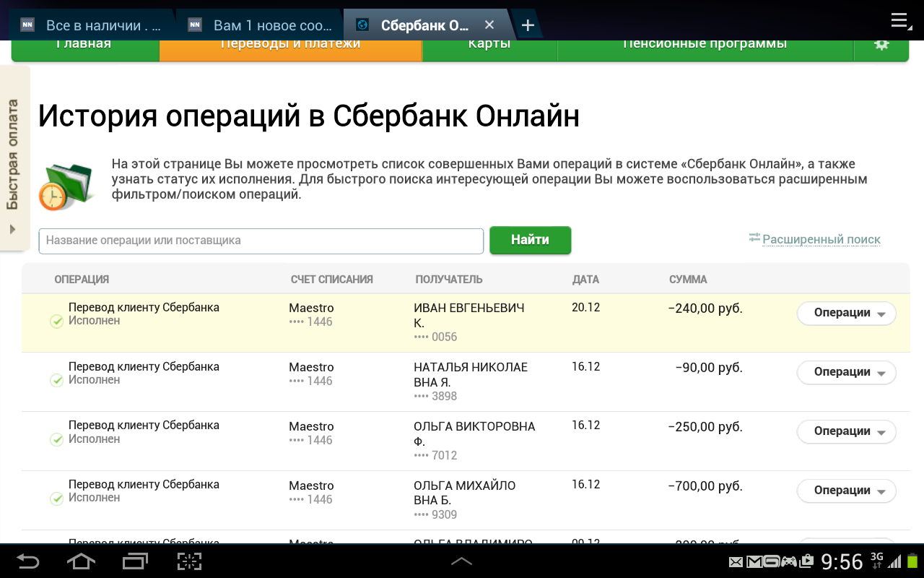Click the История операций page heading
This screenshot has height=578, width=924.
tap(309, 116)
